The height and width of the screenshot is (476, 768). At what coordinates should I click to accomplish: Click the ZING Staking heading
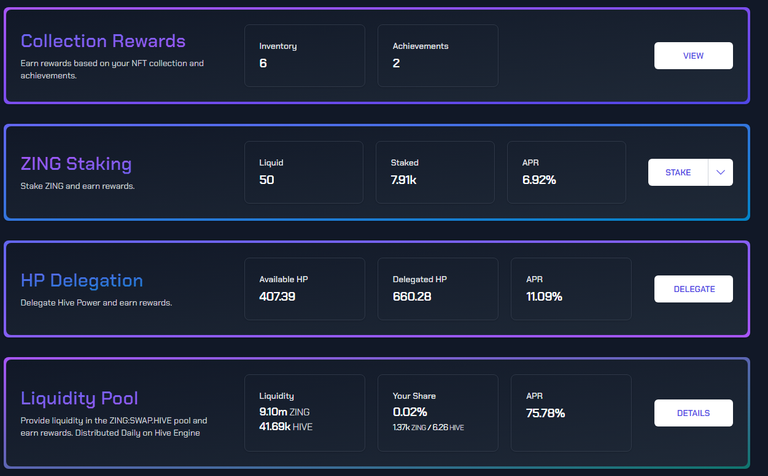(x=76, y=164)
